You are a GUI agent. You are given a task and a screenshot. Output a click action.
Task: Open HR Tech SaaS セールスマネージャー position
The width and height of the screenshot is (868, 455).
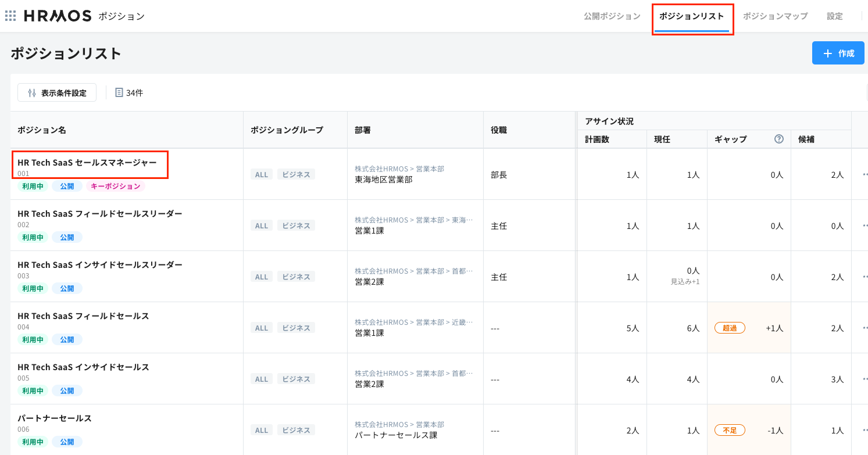[x=87, y=163]
